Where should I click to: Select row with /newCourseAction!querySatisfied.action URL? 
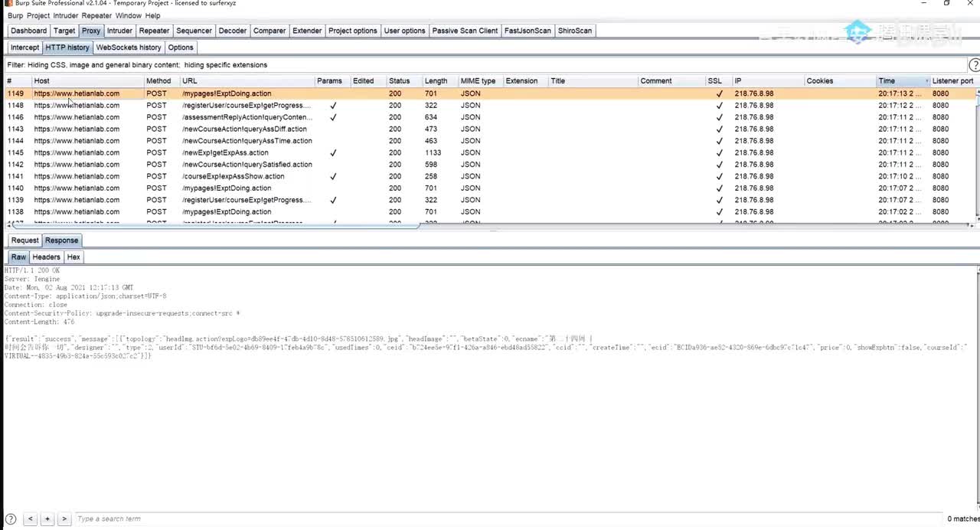click(x=490, y=165)
